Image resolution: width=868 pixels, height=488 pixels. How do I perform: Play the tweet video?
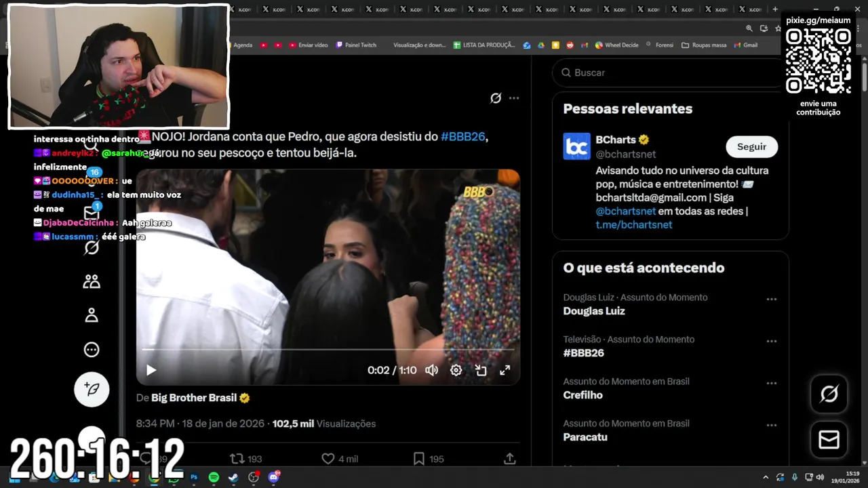click(x=151, y=370)
